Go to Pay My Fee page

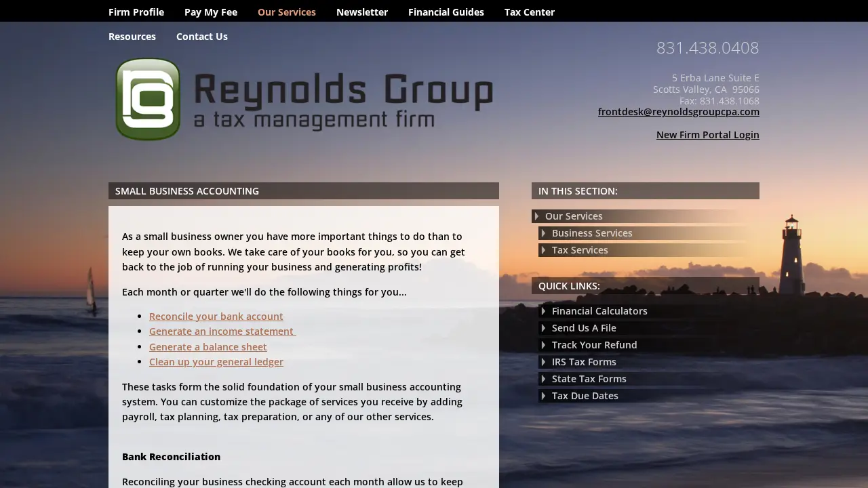click(211, 12)
